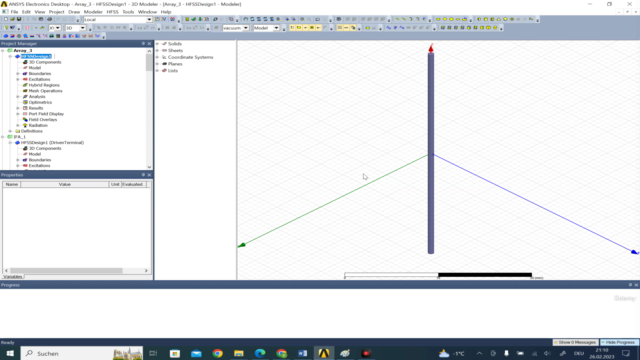Select the Draw sphere tool
The height and width of the screenshot is (360, 640).
505,19
